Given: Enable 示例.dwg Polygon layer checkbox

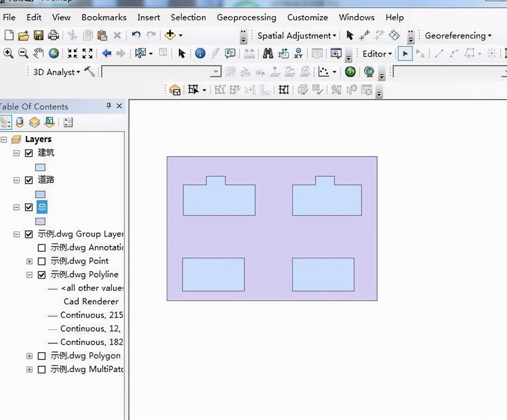Looking at the screenshot, I should 41,356.
